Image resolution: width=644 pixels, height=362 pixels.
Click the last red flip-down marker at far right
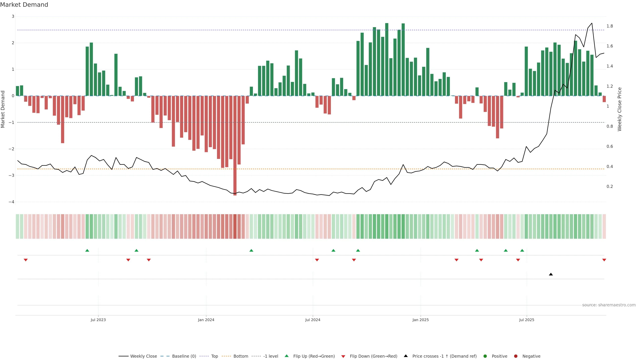[604, 260]
